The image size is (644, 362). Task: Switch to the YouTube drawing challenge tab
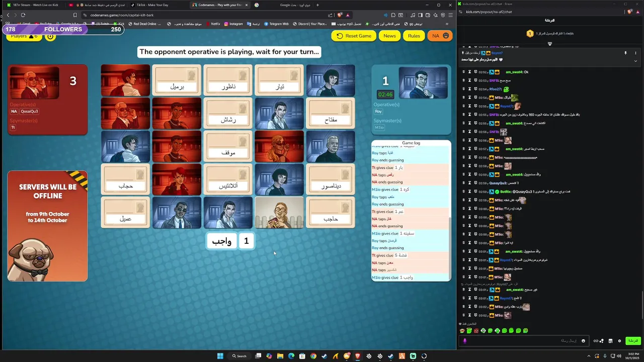coord(97,5)
